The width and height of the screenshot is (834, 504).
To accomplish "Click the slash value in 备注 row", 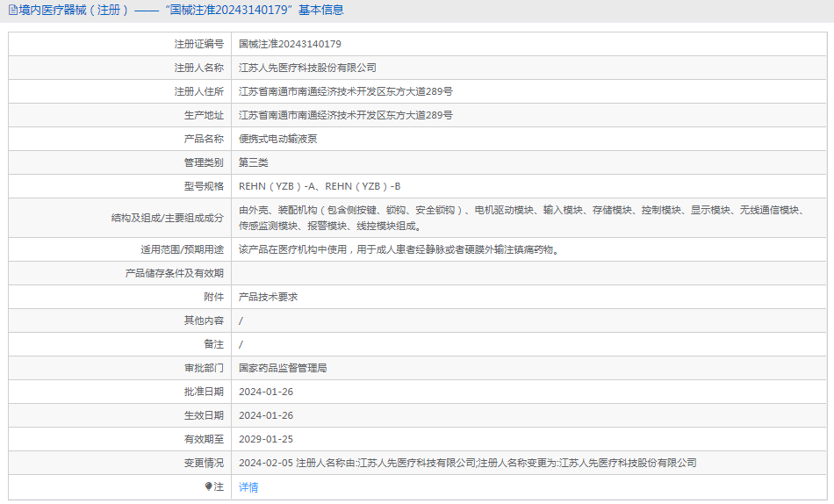I will [x=241, y=345].
